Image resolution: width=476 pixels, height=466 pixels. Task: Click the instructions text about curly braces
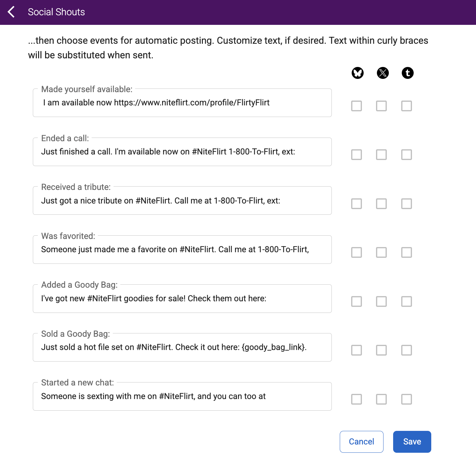pyautogui.click(x=228, y=48)
